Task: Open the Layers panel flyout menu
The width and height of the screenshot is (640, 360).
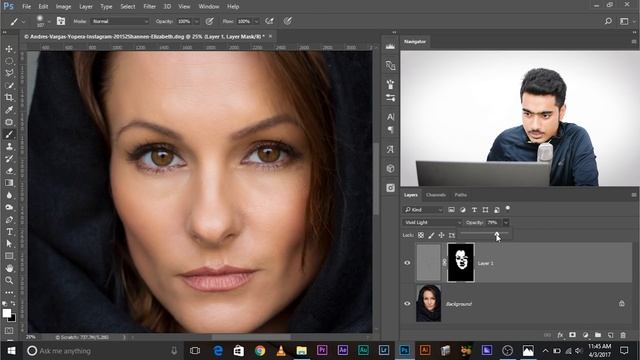Action: [x=634, y=195]
